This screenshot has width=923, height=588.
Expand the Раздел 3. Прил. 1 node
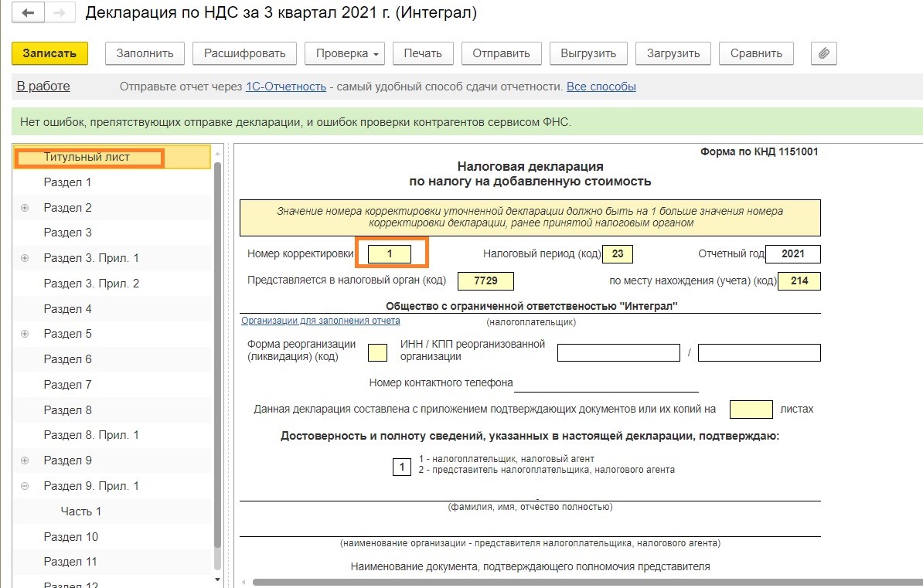pyautogui.click(x=25, y=258)
